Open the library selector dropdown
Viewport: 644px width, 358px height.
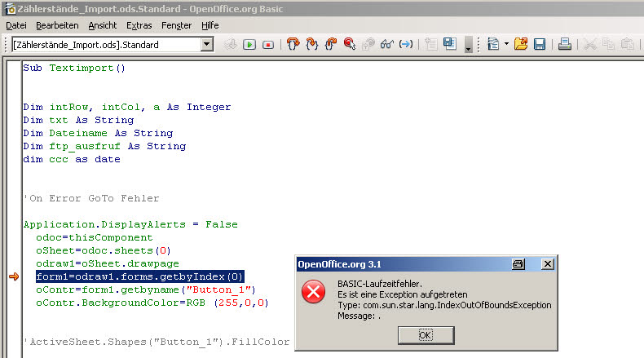coord(206,44)
